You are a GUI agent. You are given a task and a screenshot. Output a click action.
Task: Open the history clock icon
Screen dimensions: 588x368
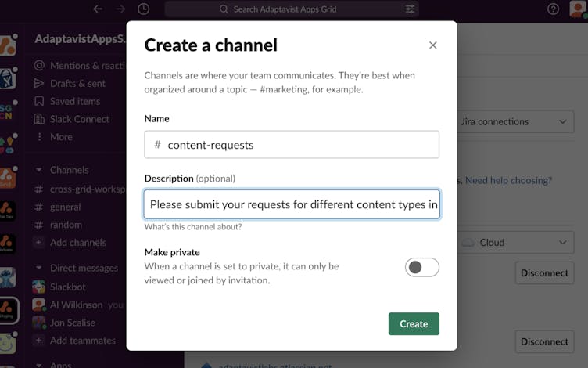pos(144,9)
